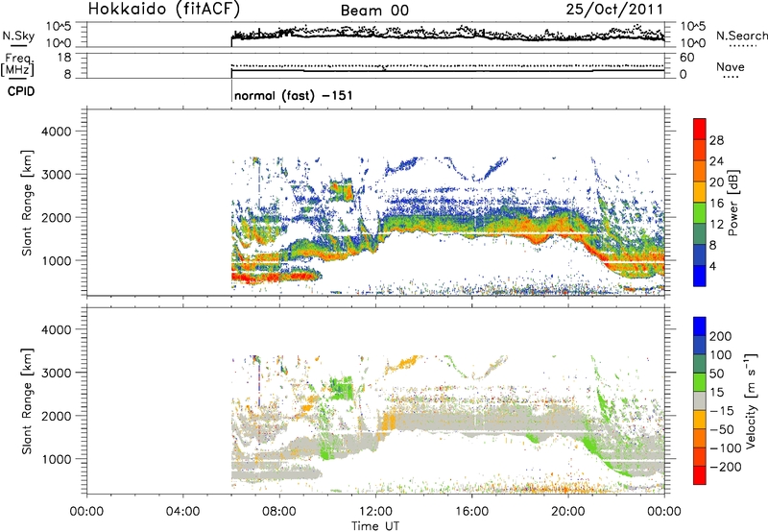Click the title text 'Hokkaido (fitACF)'
This screenshot has height=532, width=768.
pyautogui.click(x=164, y=9)
